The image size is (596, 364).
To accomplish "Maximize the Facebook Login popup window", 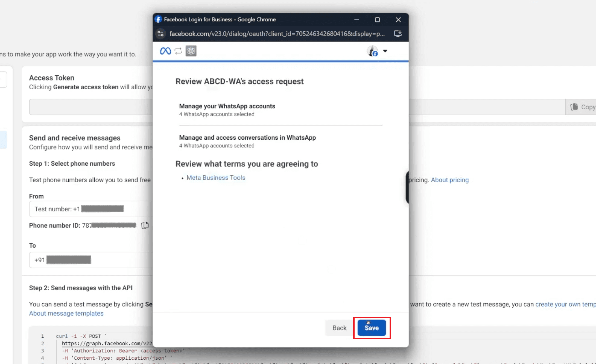I will pos(377,20).
